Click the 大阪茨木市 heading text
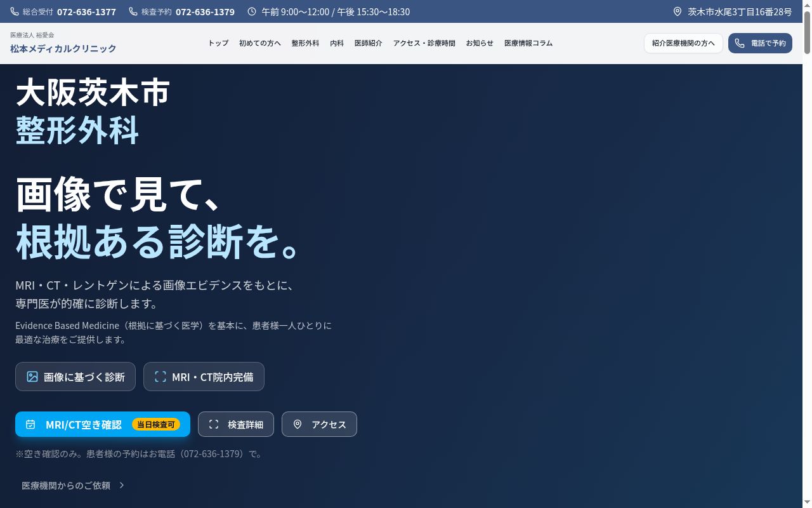The height and width of the screenshot is (508, 812). tap(93, 93)
